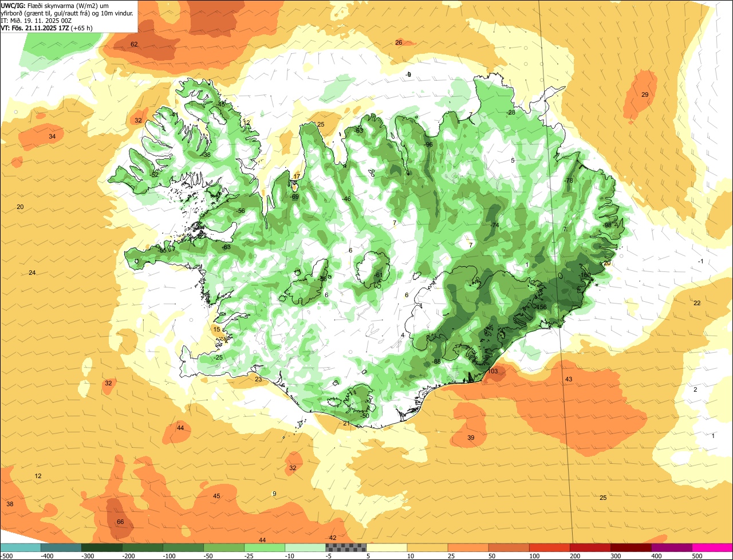The width and height of the screenshot is (733, 560).
Task: Click the map value -50 near the south coast
Action: pos(365,416)
